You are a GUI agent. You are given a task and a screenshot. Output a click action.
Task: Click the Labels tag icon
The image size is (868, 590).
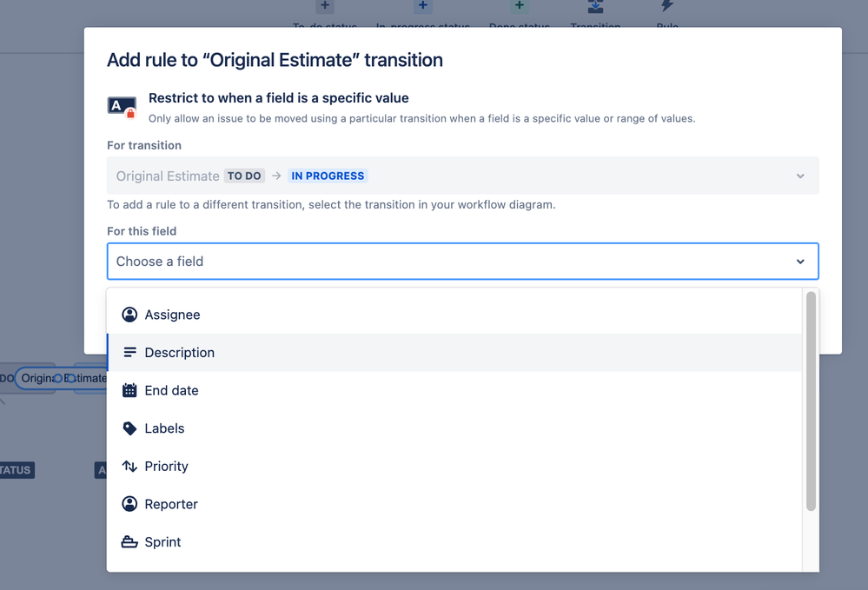click(x=129, y=428)
